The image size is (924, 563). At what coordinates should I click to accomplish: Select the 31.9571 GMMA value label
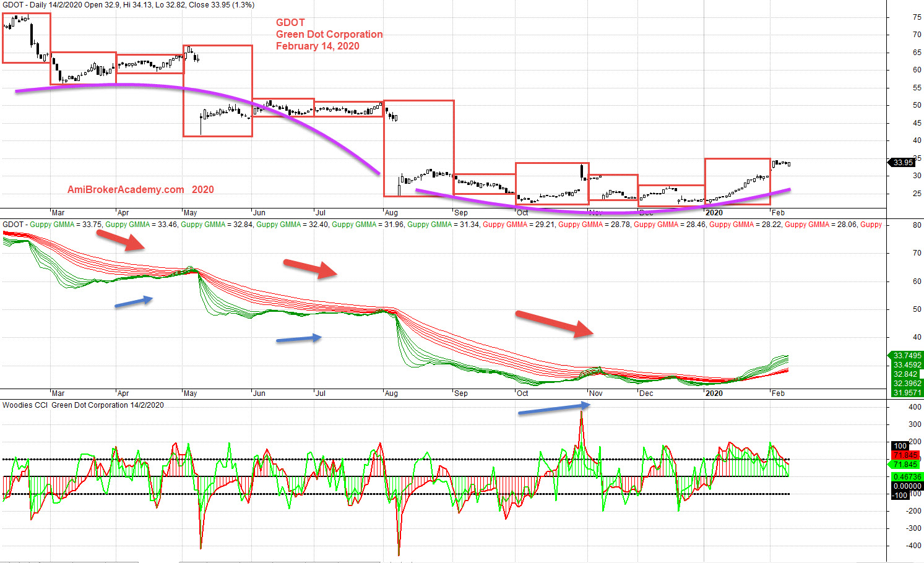pyautogui.click(x=907, y=392)
